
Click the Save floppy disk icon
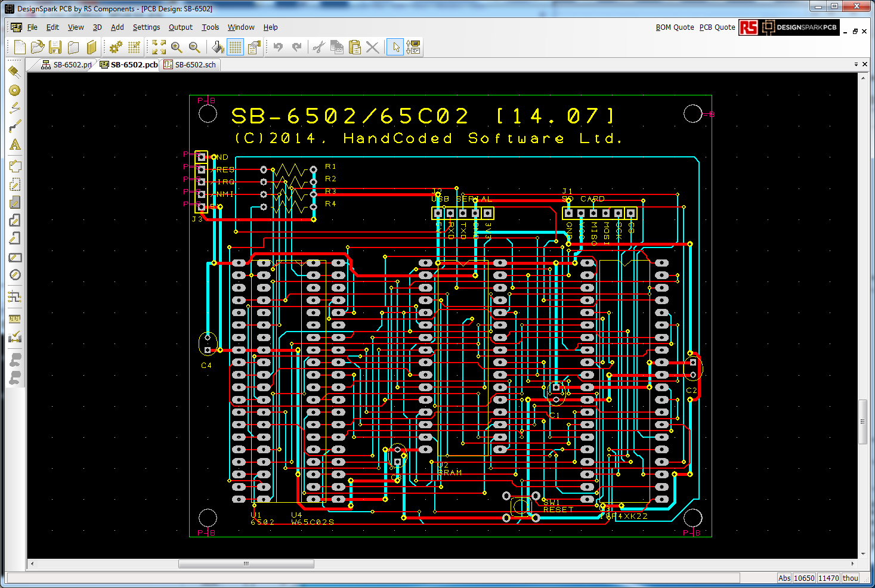55,47
